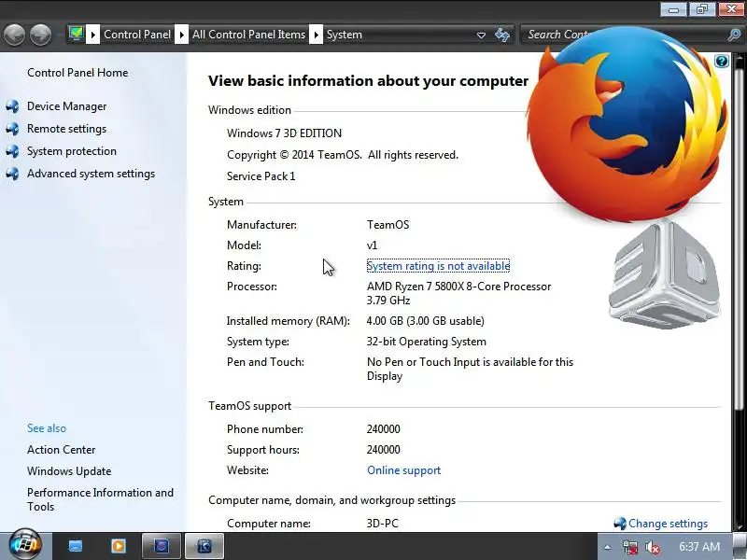Go forward with the Forward arrow button
Screen dimensions: 747x560
[x=40, y=35]
